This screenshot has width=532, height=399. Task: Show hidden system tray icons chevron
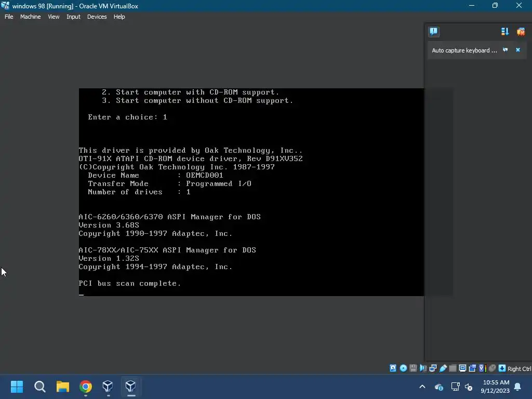point(422,387)
